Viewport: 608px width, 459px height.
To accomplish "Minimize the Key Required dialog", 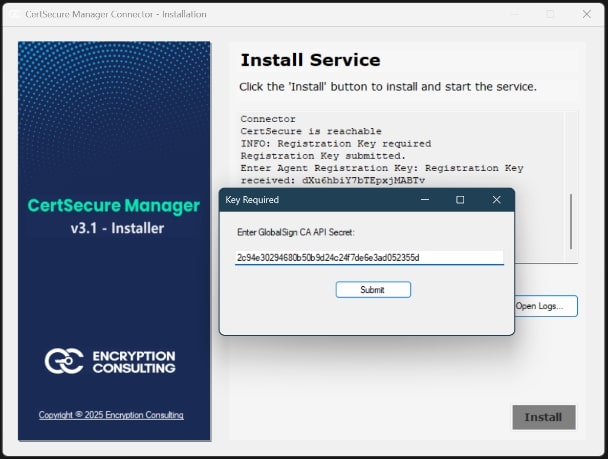I will point(425,200).
